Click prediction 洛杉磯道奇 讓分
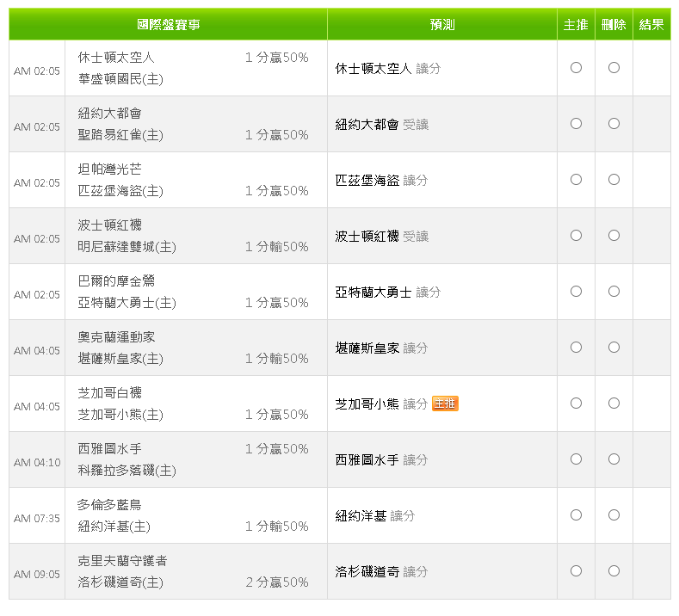This screenshot has width=679, height=616. point(381,572)
